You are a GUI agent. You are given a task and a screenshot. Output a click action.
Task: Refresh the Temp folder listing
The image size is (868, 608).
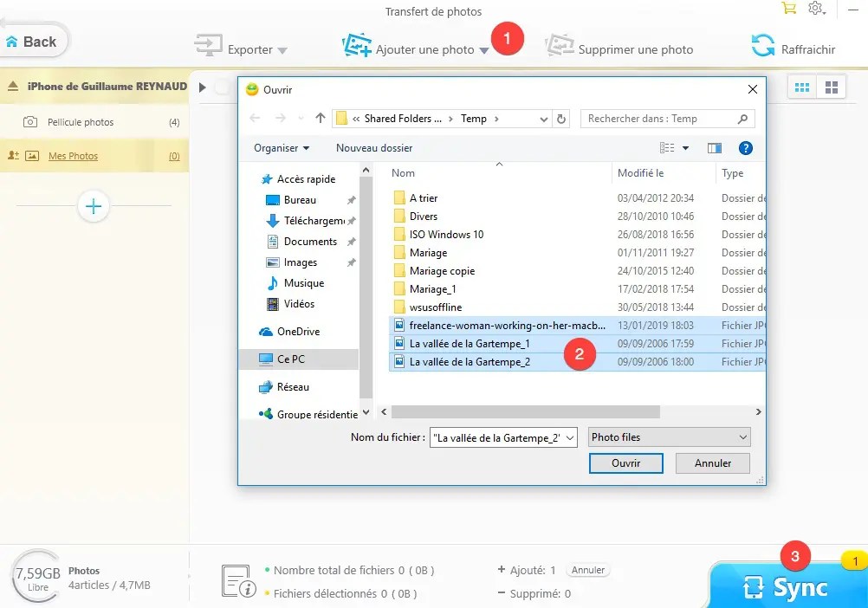[x=561, y=119]
